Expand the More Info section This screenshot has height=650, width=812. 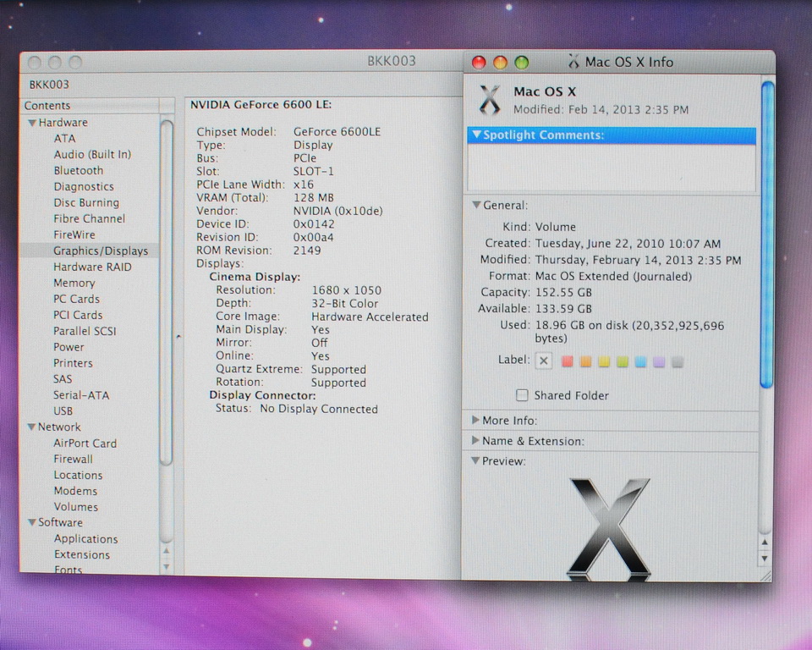pos(475,420)
